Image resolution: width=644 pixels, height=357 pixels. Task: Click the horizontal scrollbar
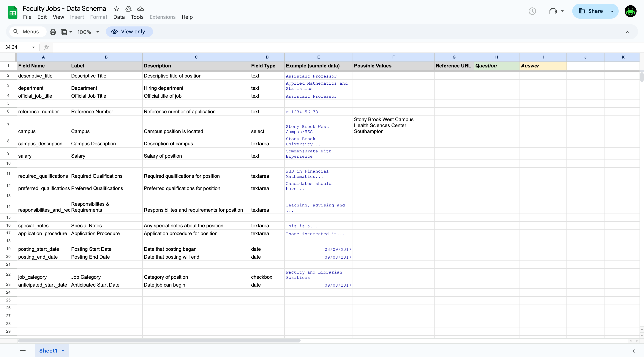pos(159,341)
